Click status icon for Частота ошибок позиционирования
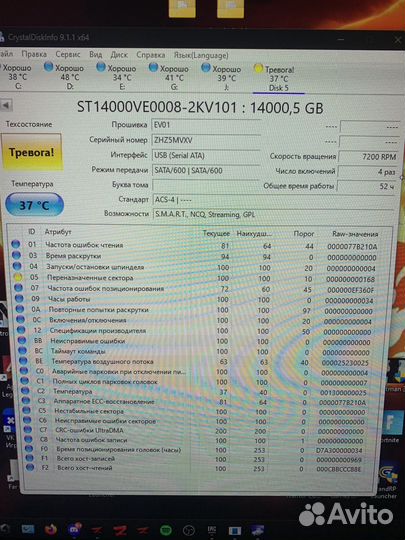 (18, 288)
